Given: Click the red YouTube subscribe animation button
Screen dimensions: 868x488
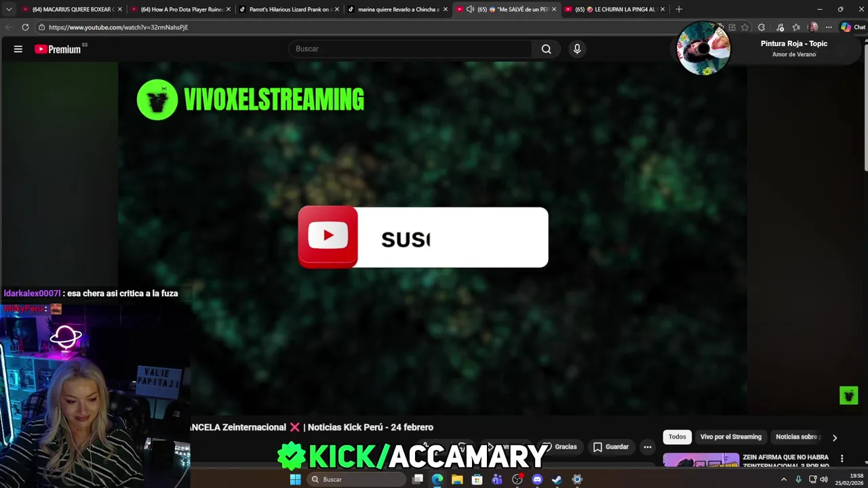Looking at the screenshot, I should pos(328,237).
